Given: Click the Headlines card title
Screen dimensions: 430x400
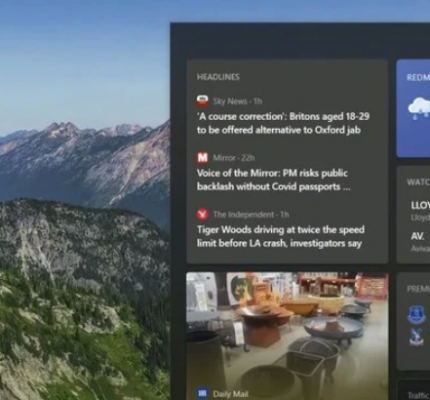Looking at the screenshot, I should coord(218,77).
